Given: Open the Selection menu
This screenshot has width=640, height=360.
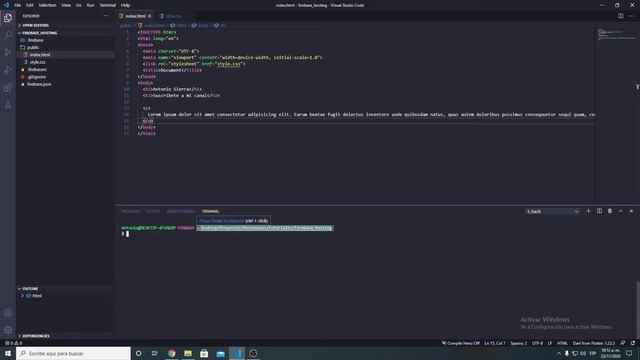Looking at the screenshot, I should (x=47, y=5).
